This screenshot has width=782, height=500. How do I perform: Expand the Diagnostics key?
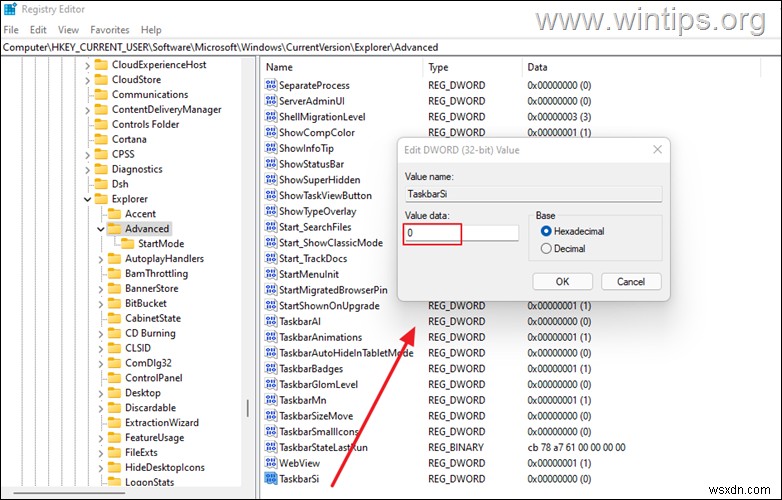pos(87,170)
